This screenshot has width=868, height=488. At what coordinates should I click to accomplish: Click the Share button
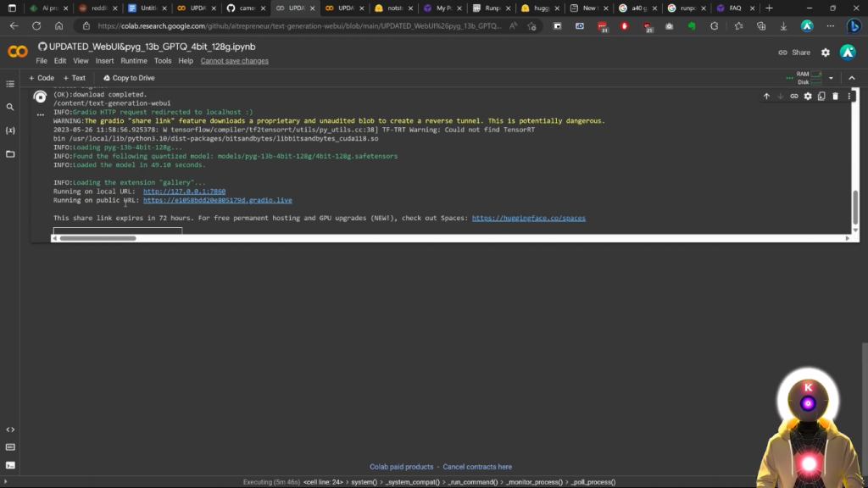[794, 53]
